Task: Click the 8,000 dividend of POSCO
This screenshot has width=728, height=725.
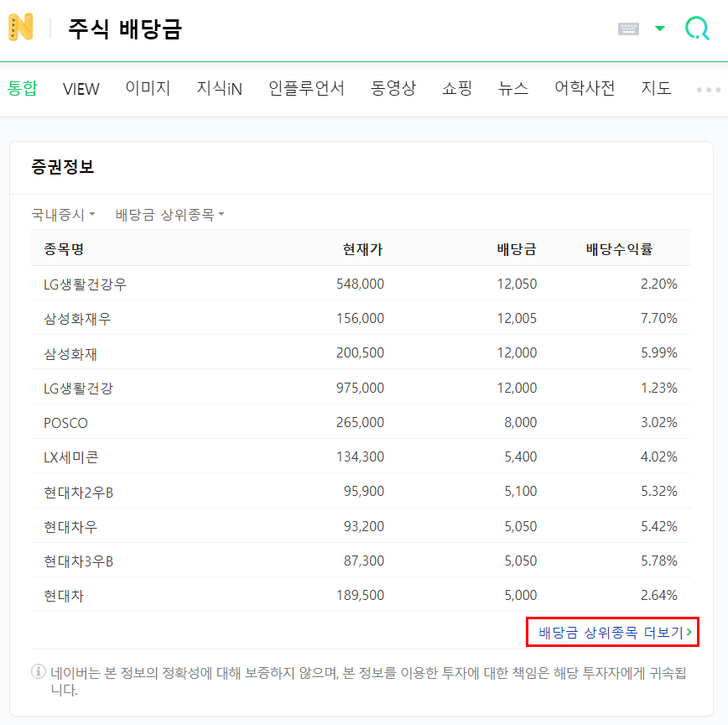Action: click(x=521, y=422)
